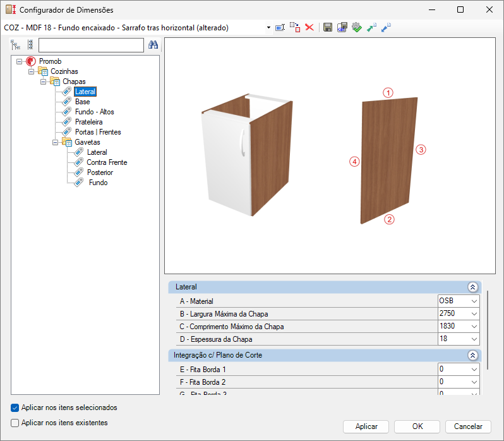This screenshot has height=441, width=504.
Task: Select Contra Frente under Gavetas
Action: coord(107,162)
